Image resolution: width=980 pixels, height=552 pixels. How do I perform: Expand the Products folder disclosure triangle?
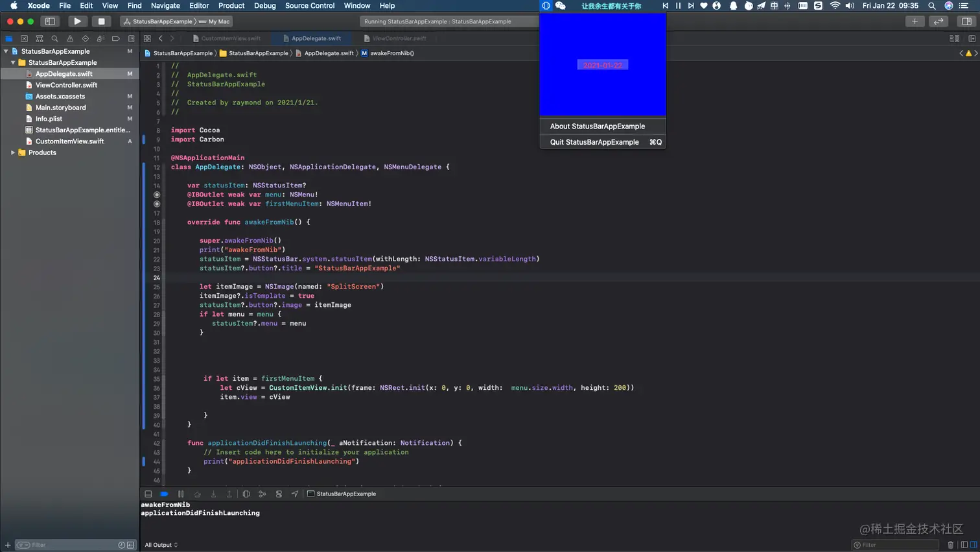click(x=13, y=153)
